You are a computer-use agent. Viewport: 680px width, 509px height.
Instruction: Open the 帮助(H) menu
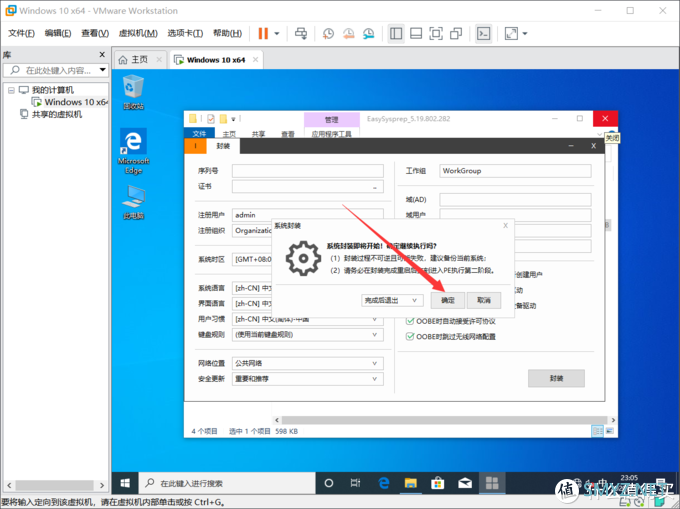[x=227, y=33]
